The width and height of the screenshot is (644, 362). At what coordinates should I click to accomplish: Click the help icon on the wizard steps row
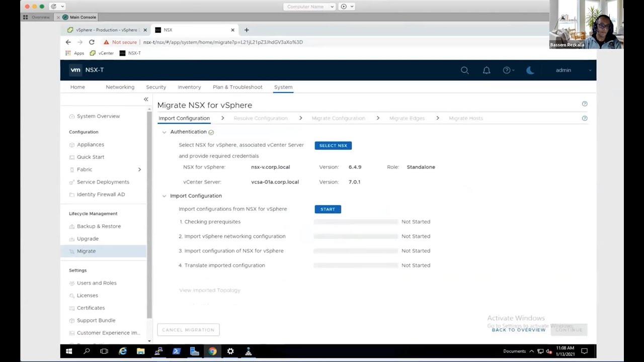point(585,118)
